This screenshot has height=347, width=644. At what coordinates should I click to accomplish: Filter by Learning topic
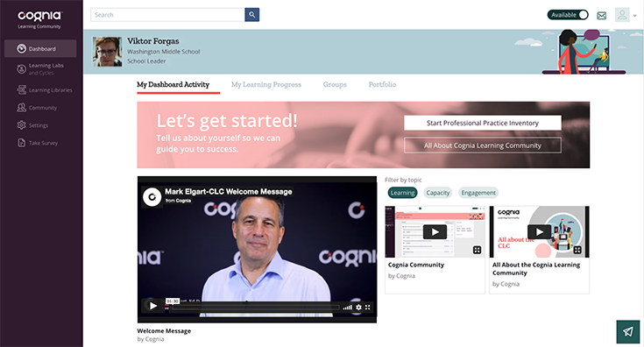(402, 193)
